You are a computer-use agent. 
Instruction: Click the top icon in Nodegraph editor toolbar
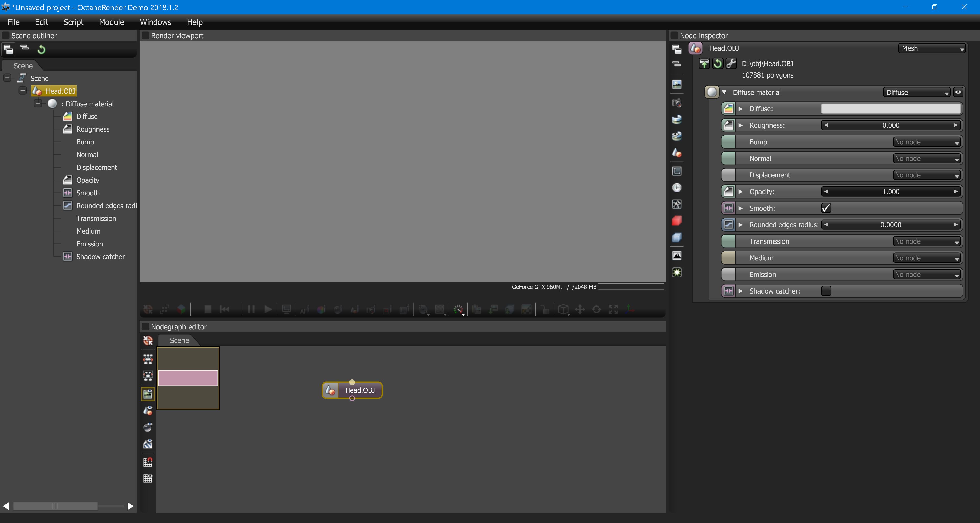(148, 341)
